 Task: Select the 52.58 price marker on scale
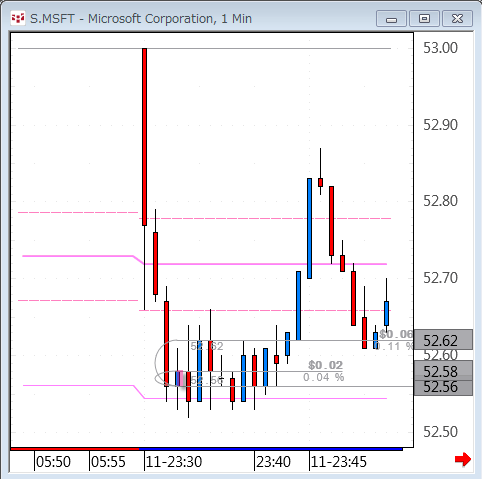(x=443, y=371)
